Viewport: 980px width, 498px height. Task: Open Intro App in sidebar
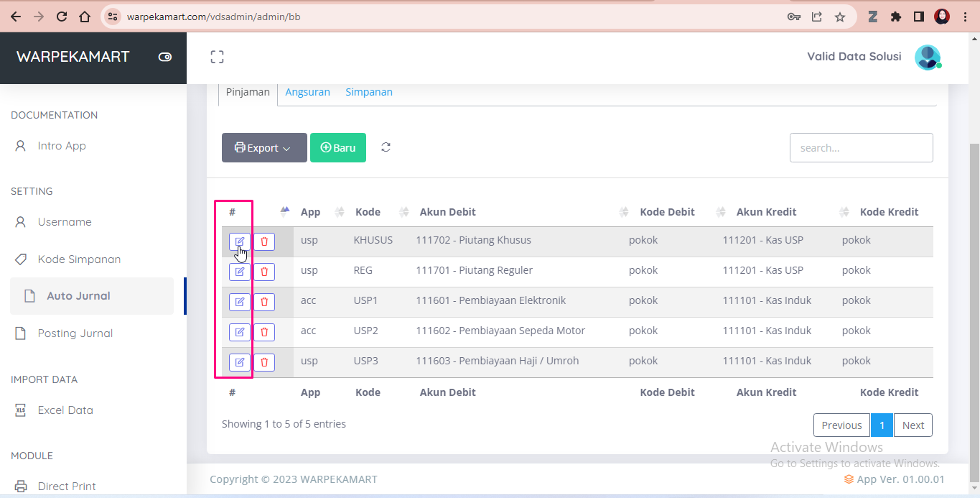(62, 146)
